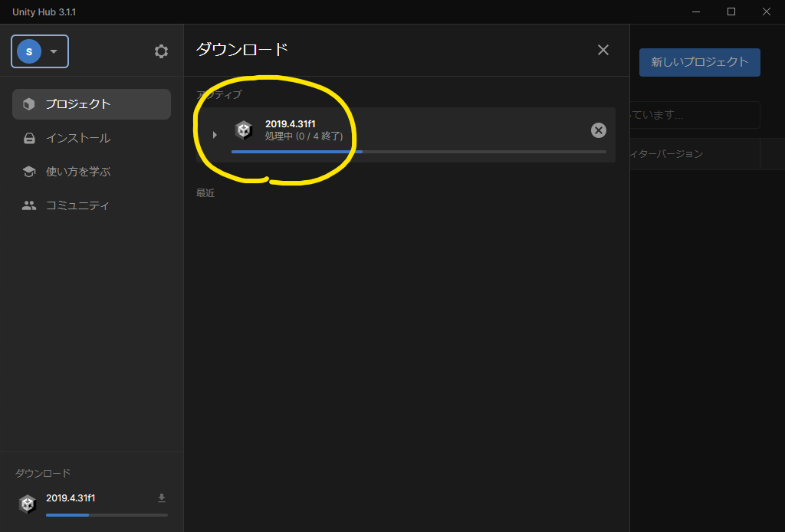This screenshot has height=532, width=785.
Task: Click the project search field
Action: tap(695, 115)
